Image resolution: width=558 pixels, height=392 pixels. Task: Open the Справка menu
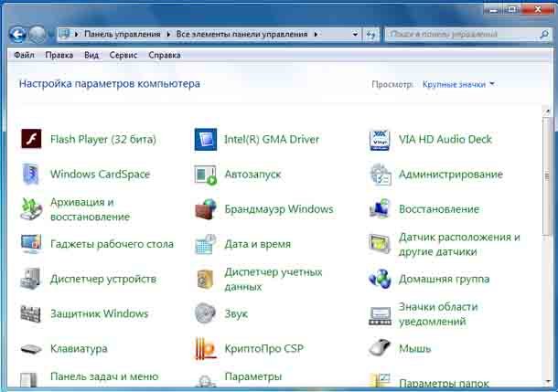165,55
